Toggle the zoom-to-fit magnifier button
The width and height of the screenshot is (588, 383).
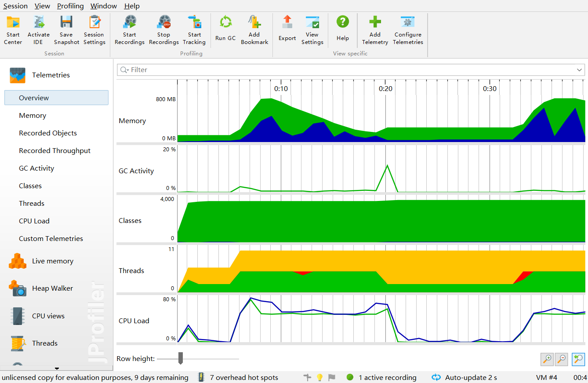pos(578,359)
